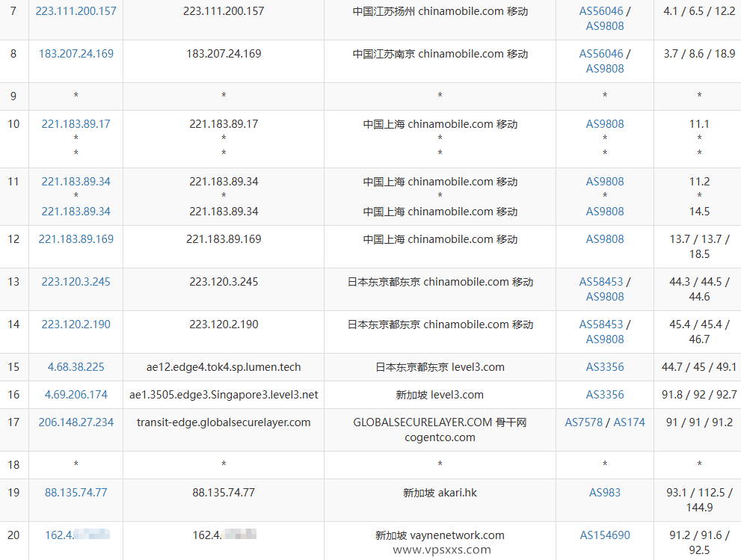Open IP link 223.120.2.190 in hop 14

(x=76, y=324)
